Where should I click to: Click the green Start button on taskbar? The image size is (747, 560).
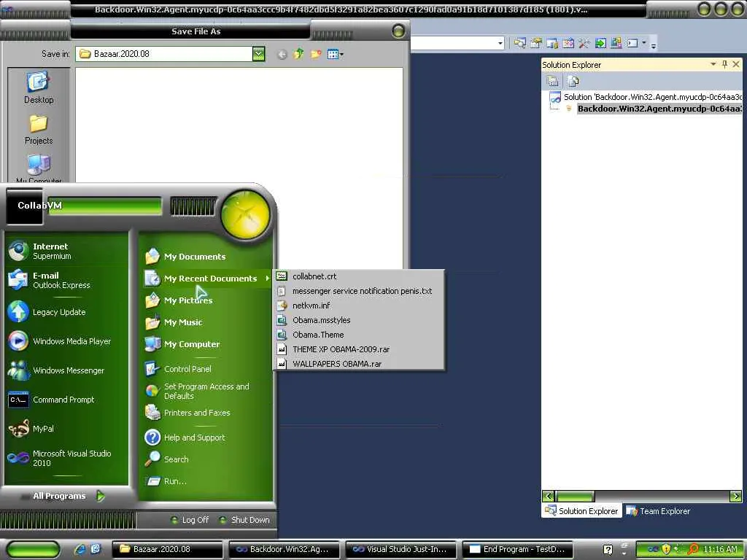coord(34,550)
